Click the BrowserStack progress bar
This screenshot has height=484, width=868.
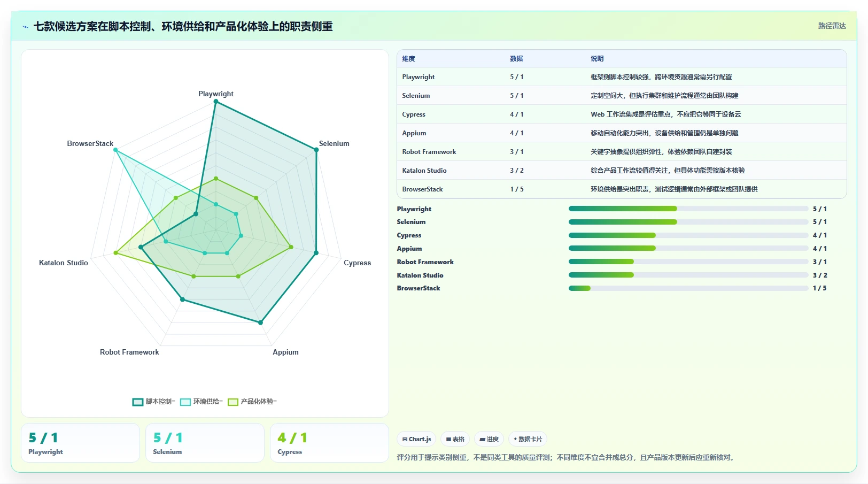pos(688,288)
